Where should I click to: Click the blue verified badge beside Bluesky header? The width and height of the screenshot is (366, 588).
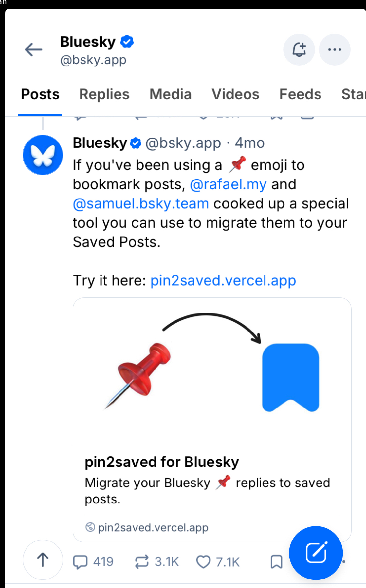pos(127,42)
